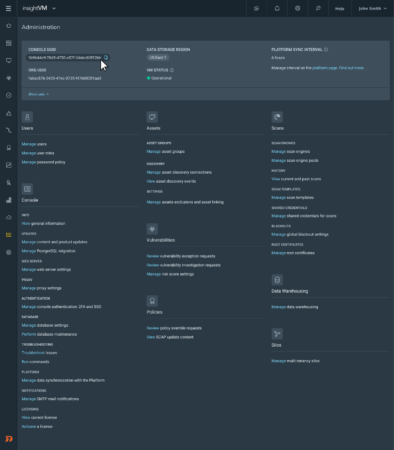Manage SMTP mail notifications link
The width and height of the screenshot is (394, 450).
(50, 399)
